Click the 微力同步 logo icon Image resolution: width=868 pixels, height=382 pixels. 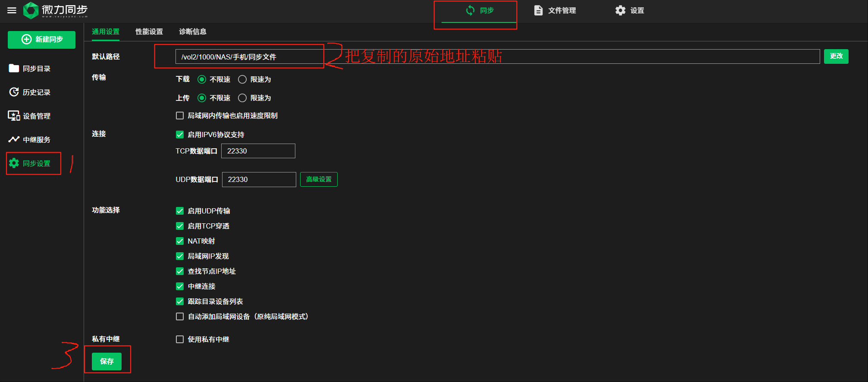click(x=31, y=10)
